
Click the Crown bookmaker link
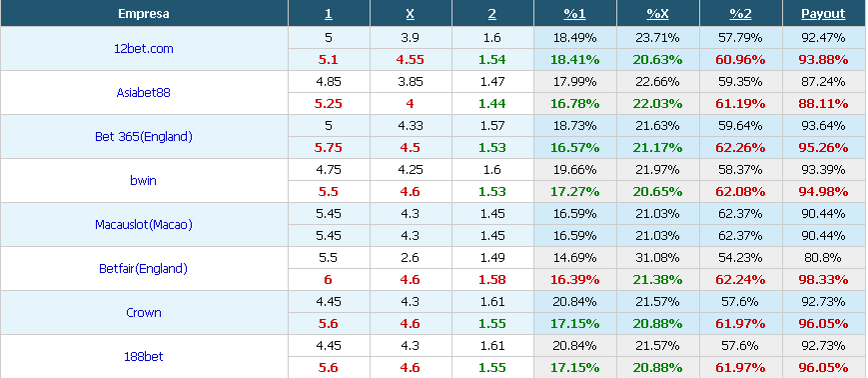[x=144, y=313]
